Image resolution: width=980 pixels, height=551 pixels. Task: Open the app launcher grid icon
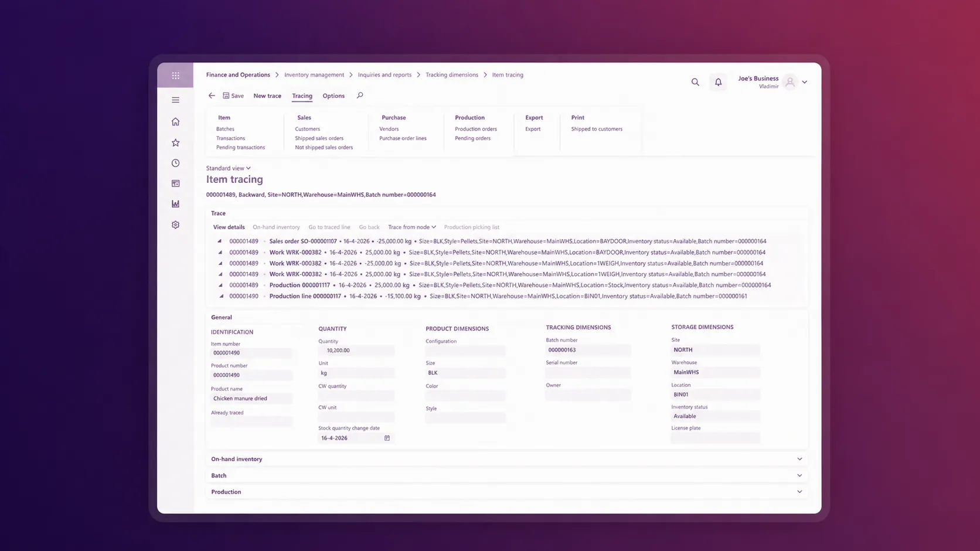[175, 75]
